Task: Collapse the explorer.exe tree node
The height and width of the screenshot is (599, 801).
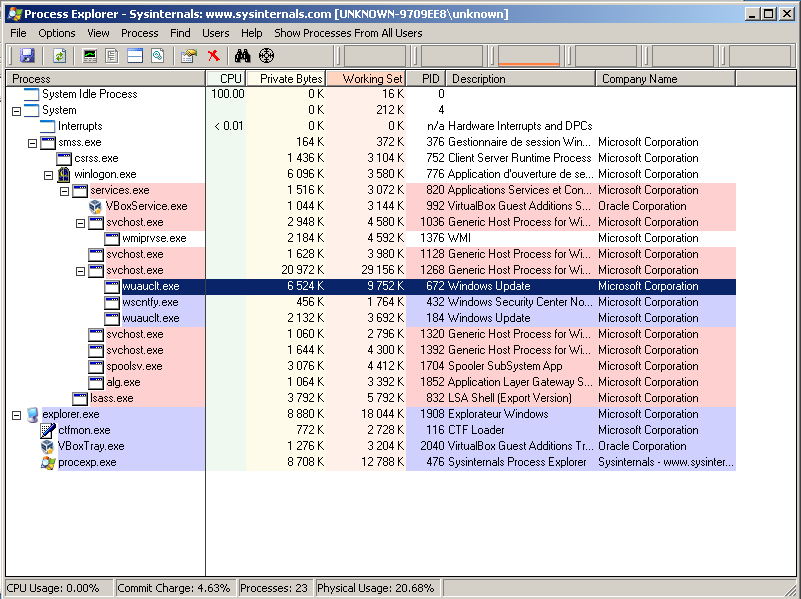Action: click(x=16, y=414)
